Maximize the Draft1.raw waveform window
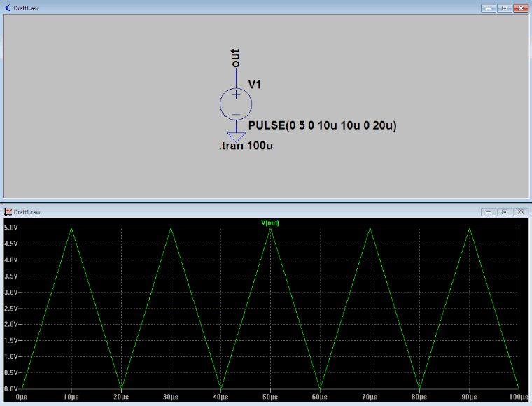Screen dimensions: 532x406 point(505,212)
